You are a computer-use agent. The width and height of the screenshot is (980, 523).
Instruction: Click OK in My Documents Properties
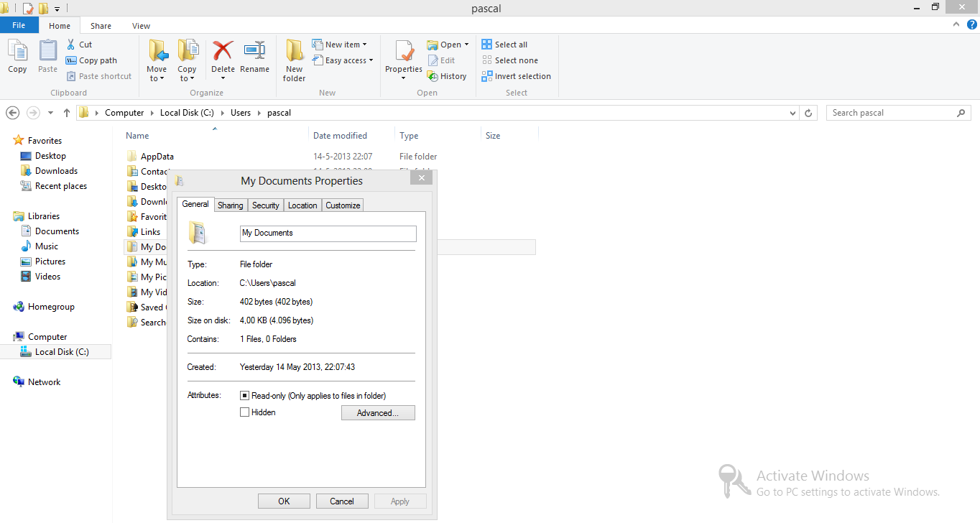pyautogui.click(x=284, y=501)
